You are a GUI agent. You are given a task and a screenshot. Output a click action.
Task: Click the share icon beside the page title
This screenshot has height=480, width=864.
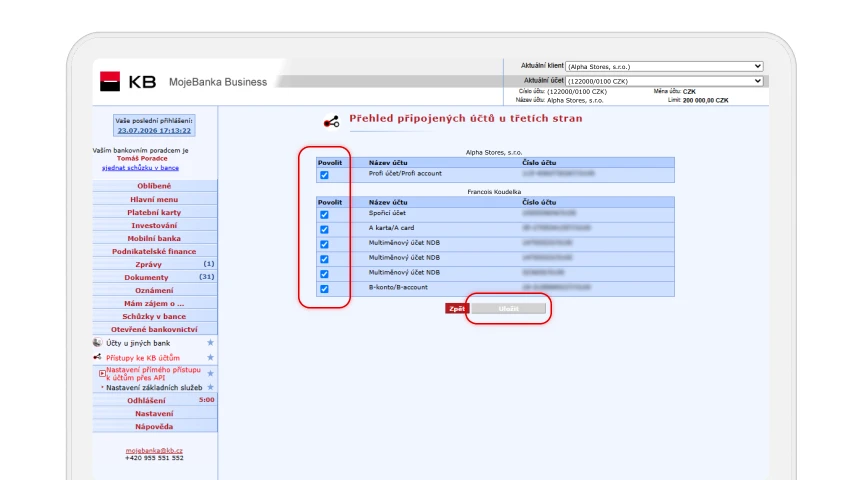(332, 122)
